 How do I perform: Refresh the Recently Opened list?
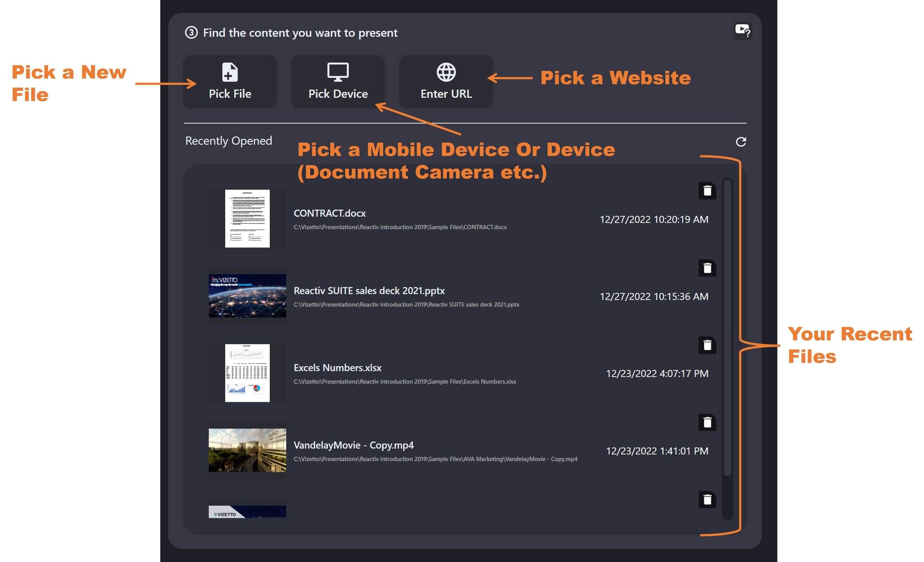click(x=741, y=141)
